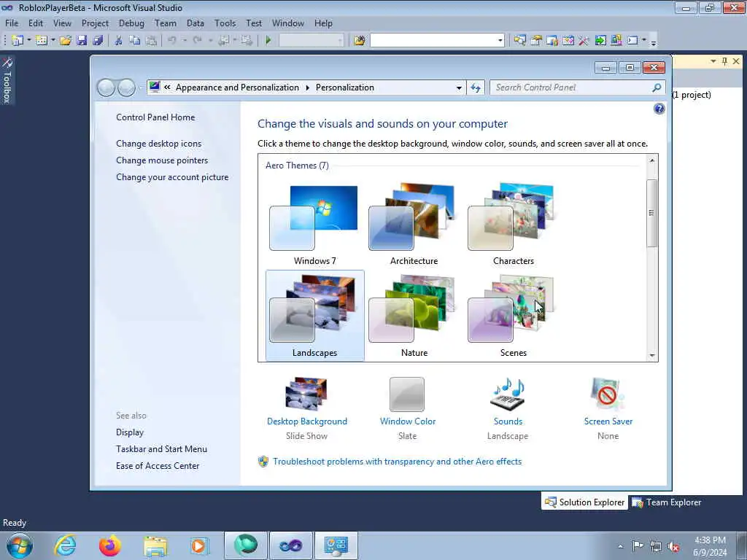Click the Add New Item toolbar icon
The width and height of the screenshot is (747, 560).
click(42, 41)
